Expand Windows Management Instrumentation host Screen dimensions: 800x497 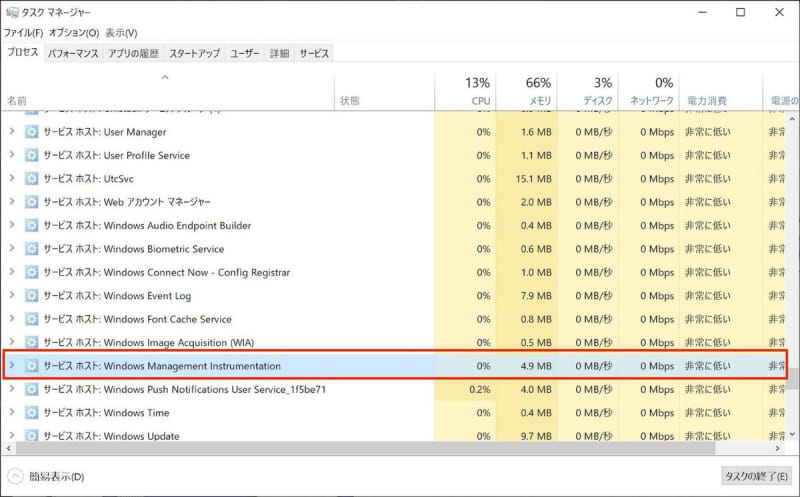tap(12, 365)
